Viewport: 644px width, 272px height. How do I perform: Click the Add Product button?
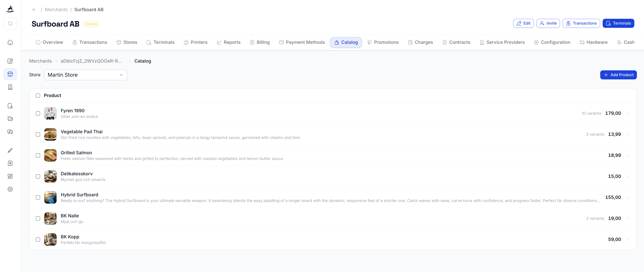618,75
